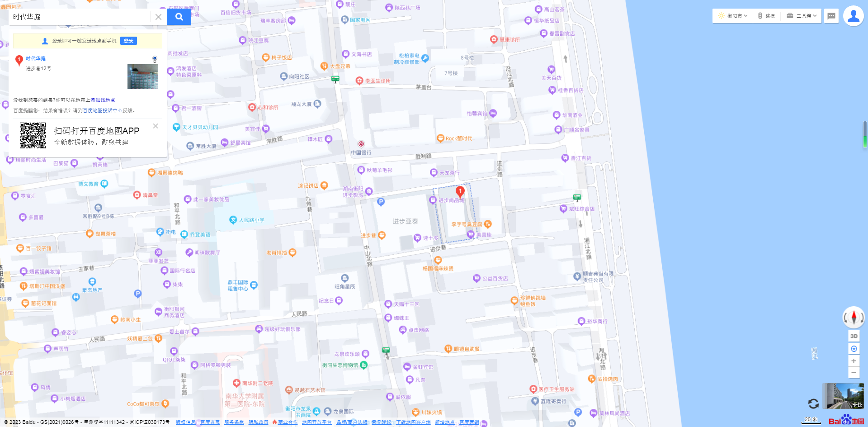Viewport: 868px width, 427px height.
Task: Open the 全景 panorama thumbnail
Action: 843,396
